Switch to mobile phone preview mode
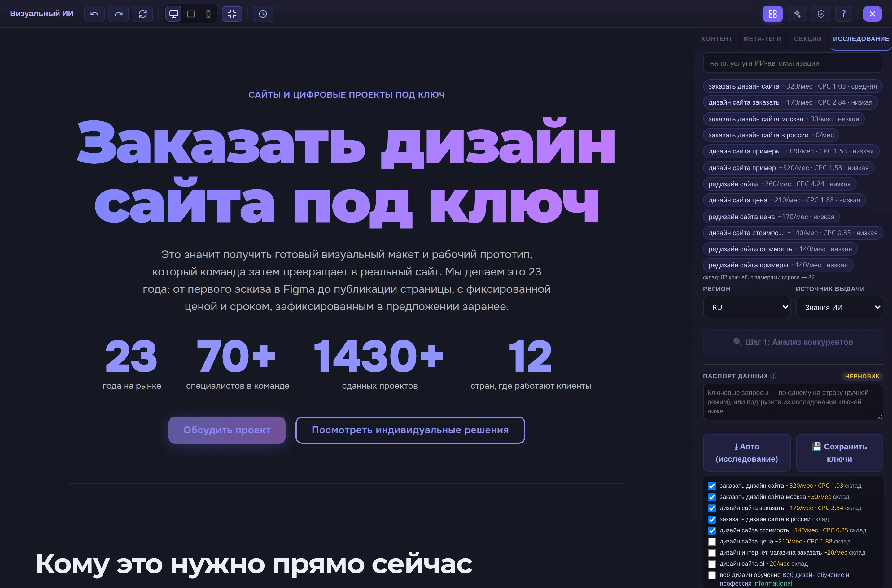This screenshot has height=588, width=892. (x=208, y=14)
